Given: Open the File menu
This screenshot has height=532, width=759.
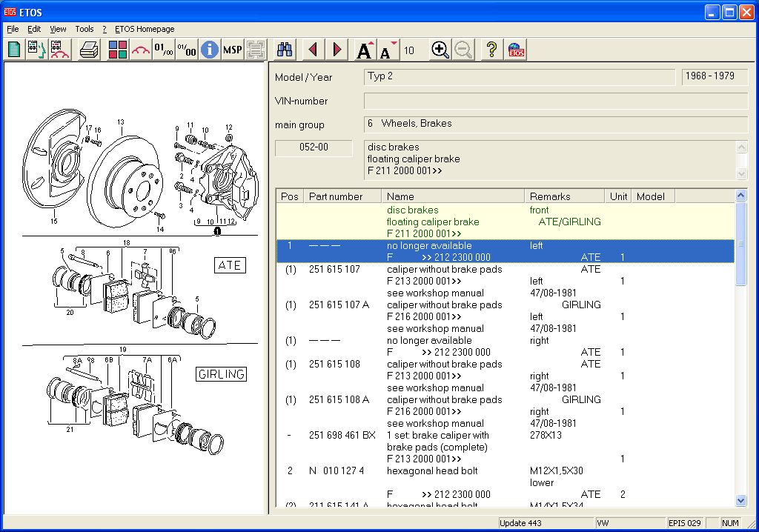Looking at the screenshot, I should point(13,29).
